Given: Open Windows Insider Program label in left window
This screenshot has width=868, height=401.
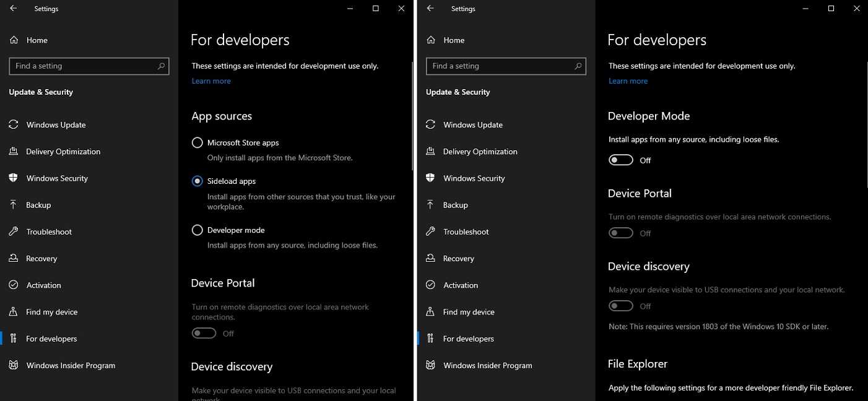Looking at the screenshot, I should [71, 366].
